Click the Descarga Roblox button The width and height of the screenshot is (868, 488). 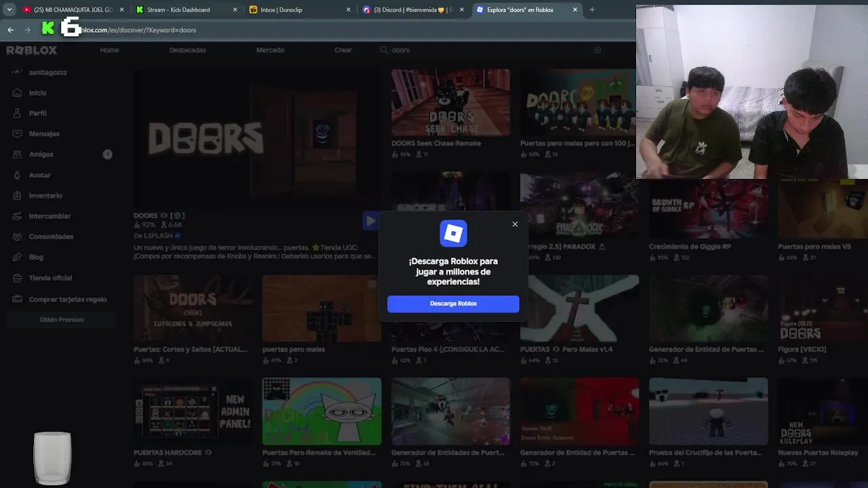[453, 304]
